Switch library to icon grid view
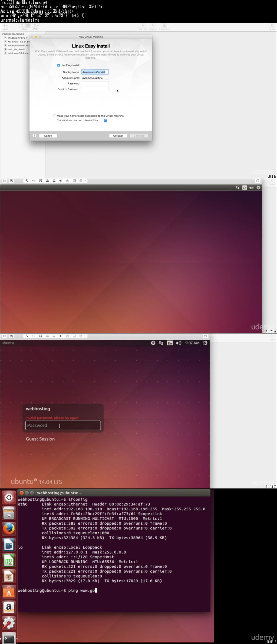This screenshot has width=277, height=644. [22, 26]
